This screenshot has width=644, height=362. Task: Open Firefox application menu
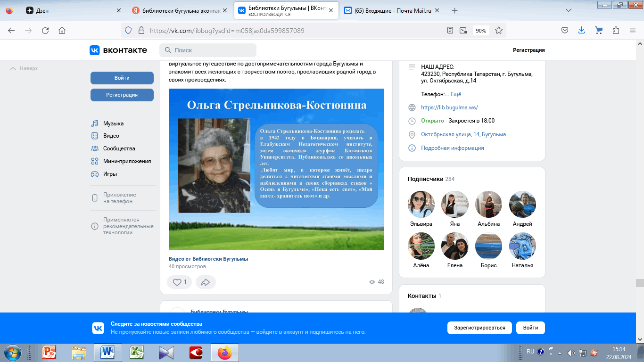coord(633,30)
